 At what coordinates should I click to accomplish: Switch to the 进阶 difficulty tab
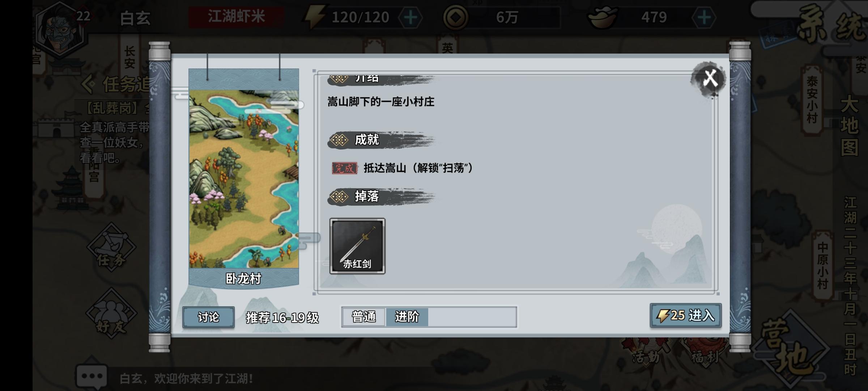click(407, 317)
